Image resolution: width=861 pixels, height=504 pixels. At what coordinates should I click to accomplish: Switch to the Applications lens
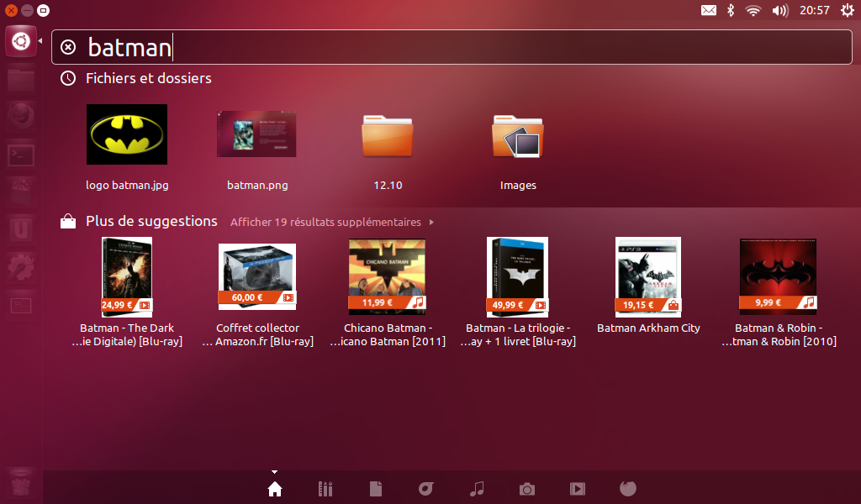point(325,489)
